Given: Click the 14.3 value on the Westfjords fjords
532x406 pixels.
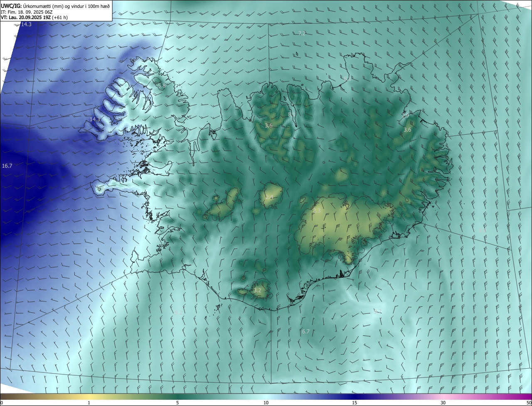Looking at the screenshot, I should pyautogui.click(x=95, y=119).
